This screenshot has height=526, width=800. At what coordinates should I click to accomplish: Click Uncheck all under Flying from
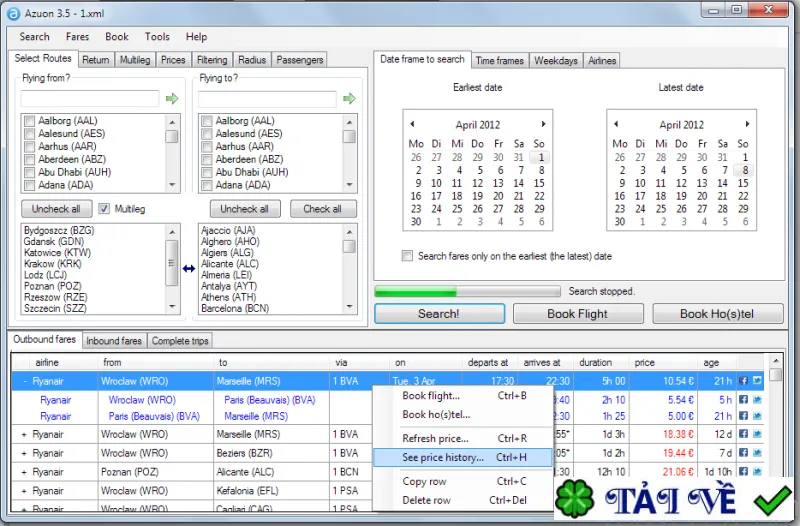(x=56, y=209)
